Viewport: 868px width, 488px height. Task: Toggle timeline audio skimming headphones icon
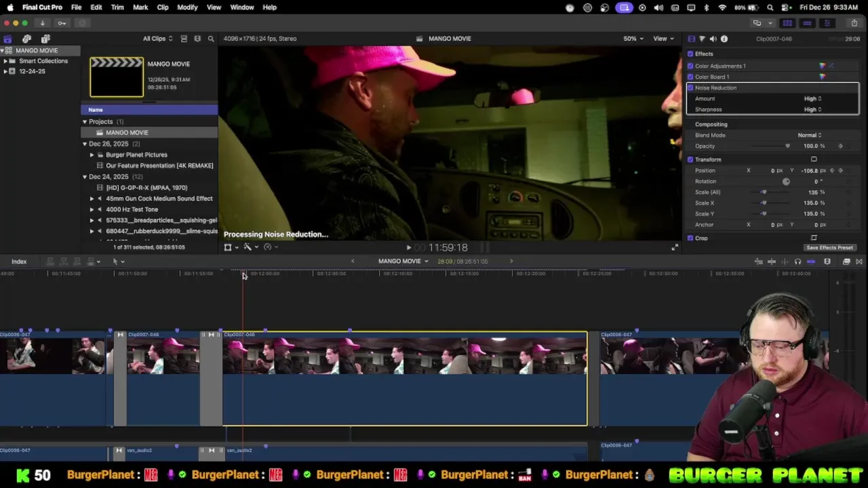tap(797, 262)
